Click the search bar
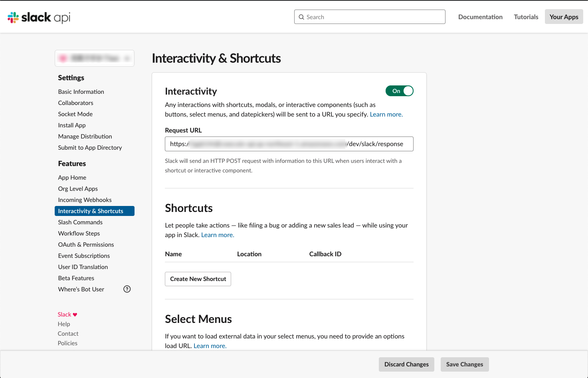 (369, 17)
